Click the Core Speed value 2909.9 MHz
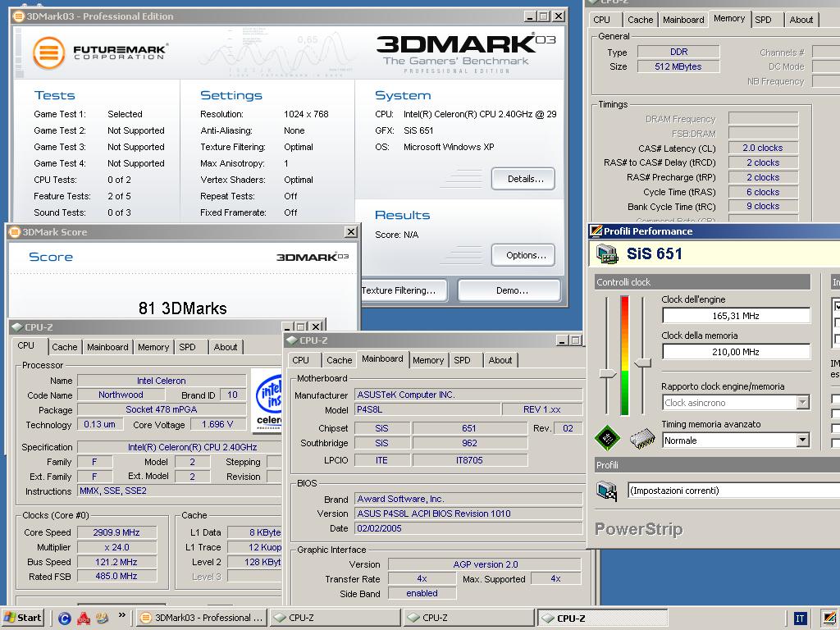The height and width of the screenshot is (630, 840). [116, 532]
